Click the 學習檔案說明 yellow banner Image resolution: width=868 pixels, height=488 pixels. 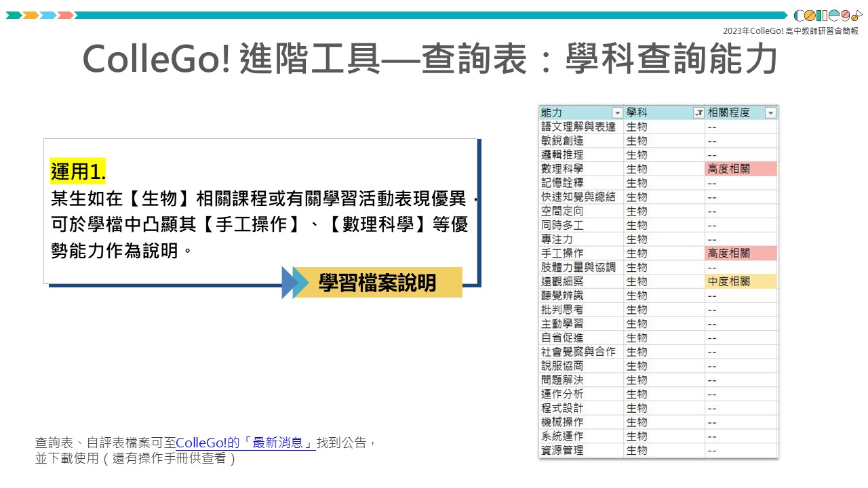pos(378,283)
